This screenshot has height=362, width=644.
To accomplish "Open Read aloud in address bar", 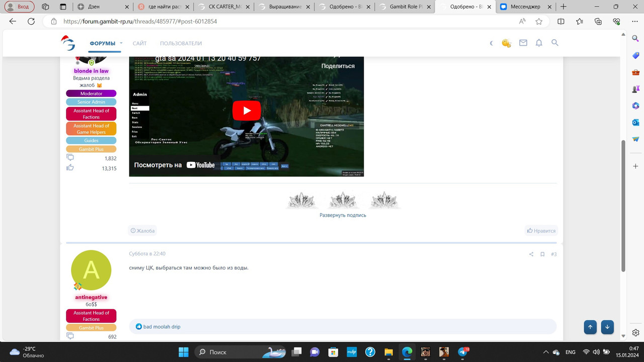I will 522,22.
